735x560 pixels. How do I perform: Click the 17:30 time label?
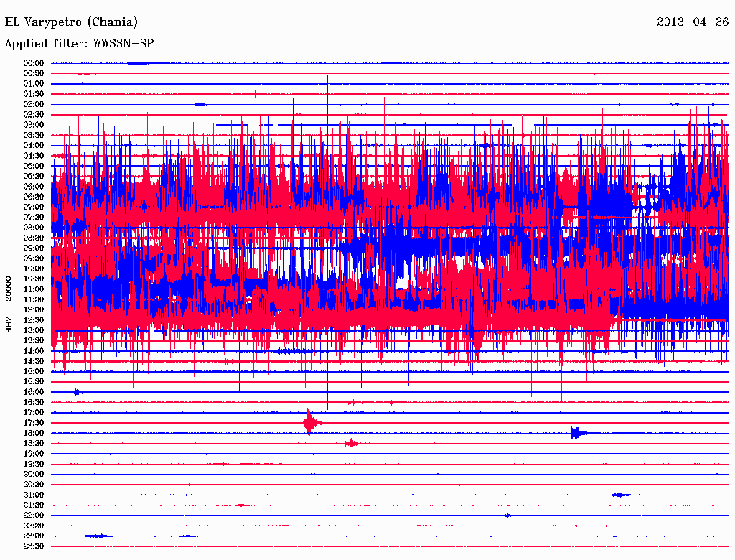(33, 423)
